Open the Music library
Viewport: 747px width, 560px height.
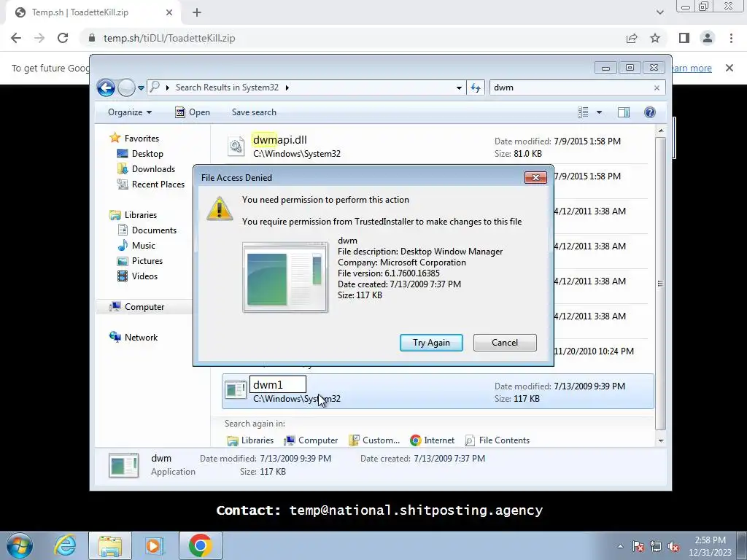tap(136, 246)
